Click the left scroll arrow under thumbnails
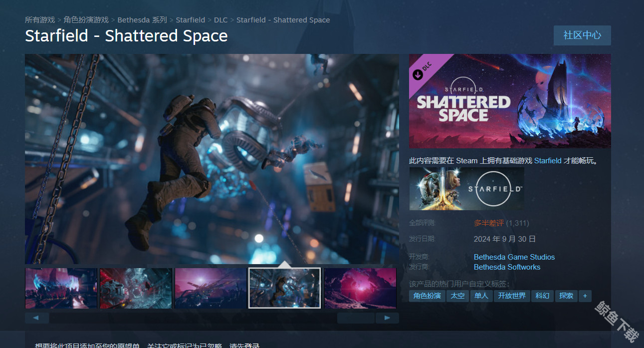The width and height of the screenshot is (644, 348). point(37,318)
